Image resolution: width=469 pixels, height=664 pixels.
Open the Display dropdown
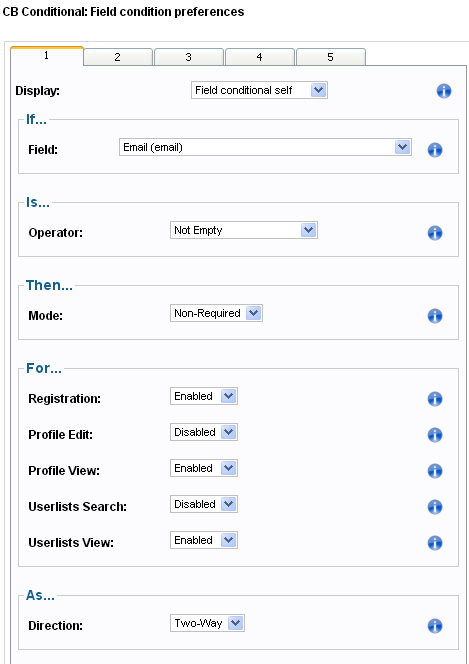click(259, 90)
